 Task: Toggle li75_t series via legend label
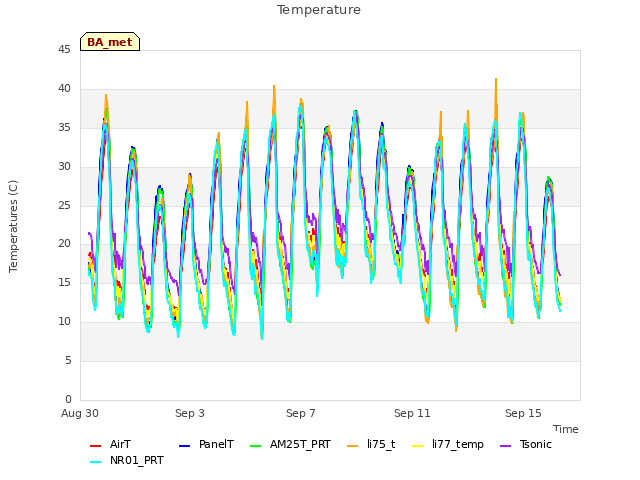tap(381, 444)
